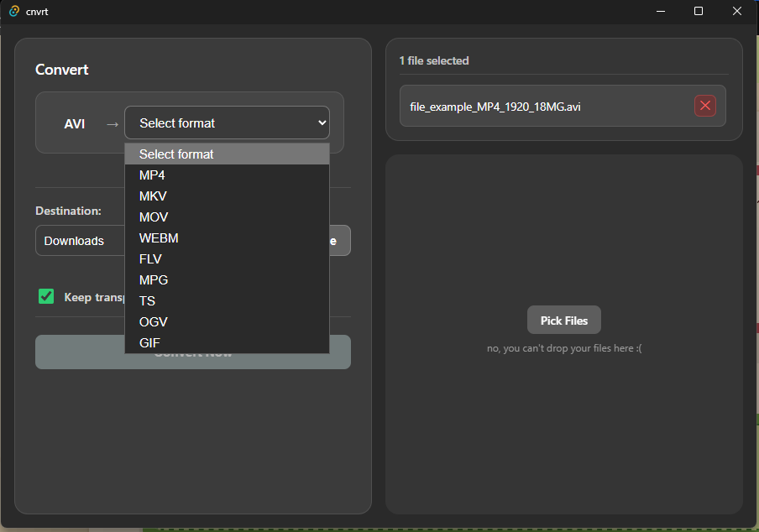Maximize the cnvrt window

coord(699,11)
